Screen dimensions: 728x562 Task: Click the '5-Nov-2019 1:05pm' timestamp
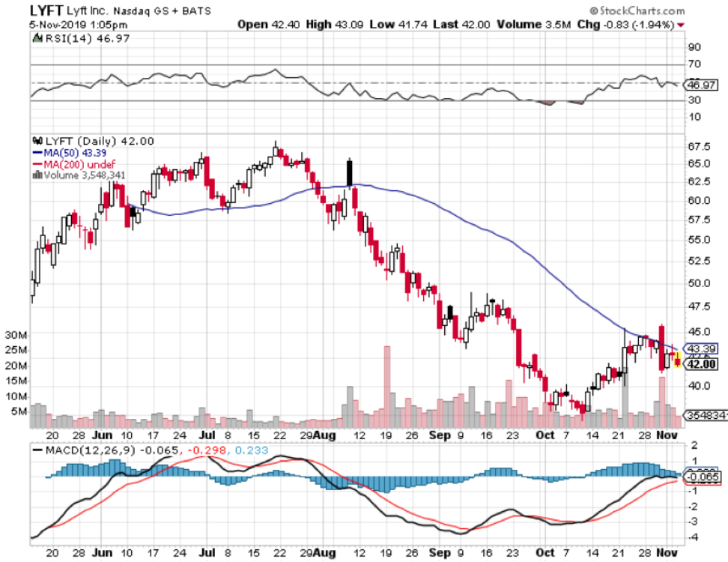point(78,25)
